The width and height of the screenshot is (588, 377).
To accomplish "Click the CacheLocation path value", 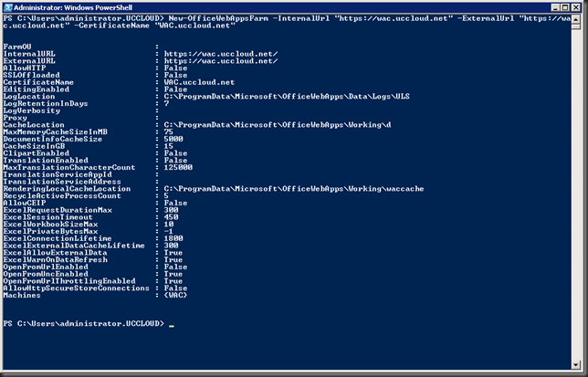I will pyautogui.click(x=278, y=125).
